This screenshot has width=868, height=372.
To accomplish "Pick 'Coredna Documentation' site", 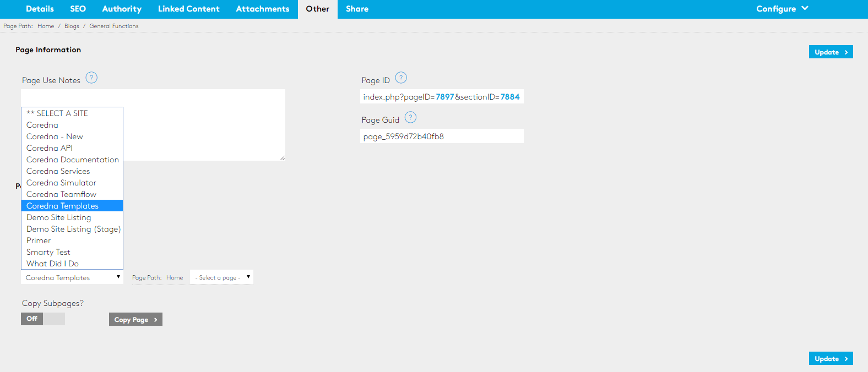I will click(x=72, y=160).
